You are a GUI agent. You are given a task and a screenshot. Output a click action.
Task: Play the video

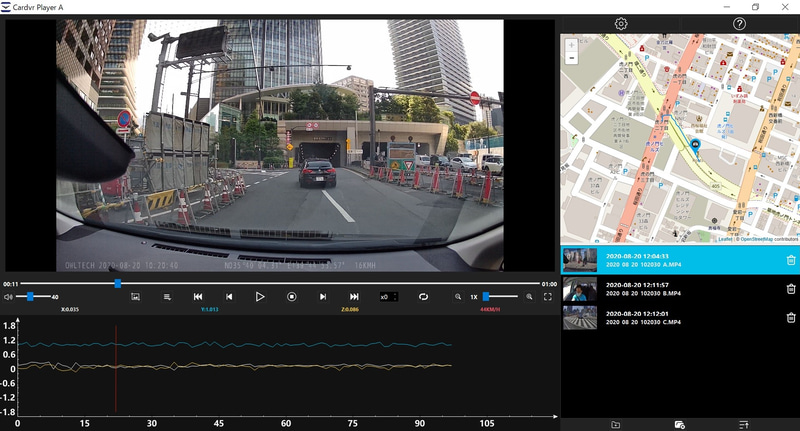pos(260,296)
